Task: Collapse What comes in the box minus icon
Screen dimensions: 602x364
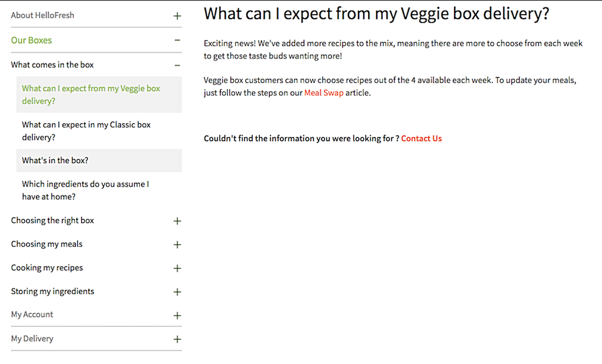Action: (177, 65)
